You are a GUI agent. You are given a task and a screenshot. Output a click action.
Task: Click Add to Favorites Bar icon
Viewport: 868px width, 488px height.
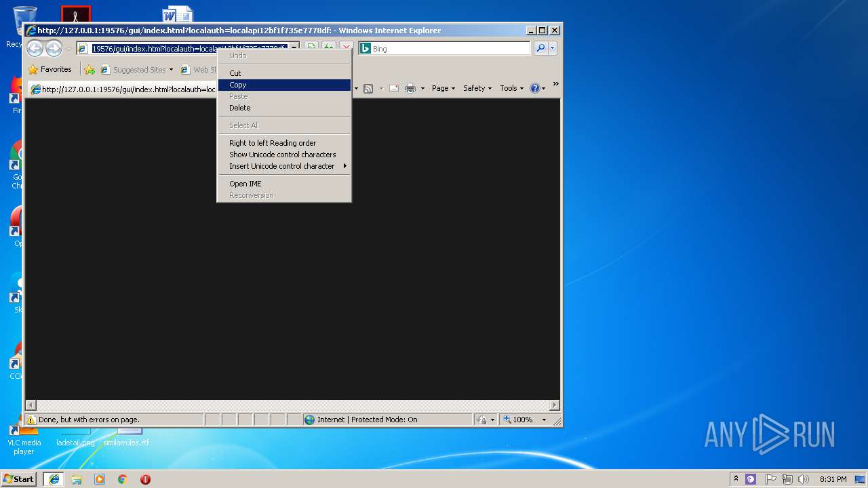tap(90, 69)
